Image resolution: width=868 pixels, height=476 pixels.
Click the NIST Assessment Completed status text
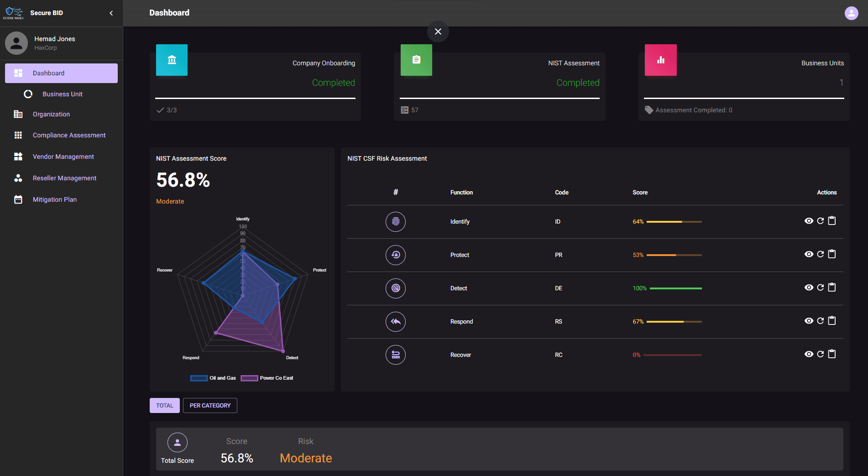578,83
